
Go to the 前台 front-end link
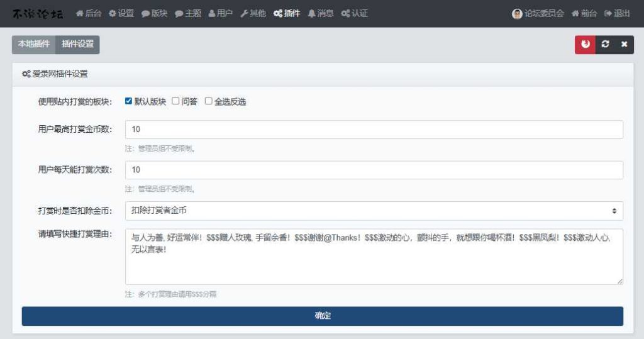pos(584,14)
